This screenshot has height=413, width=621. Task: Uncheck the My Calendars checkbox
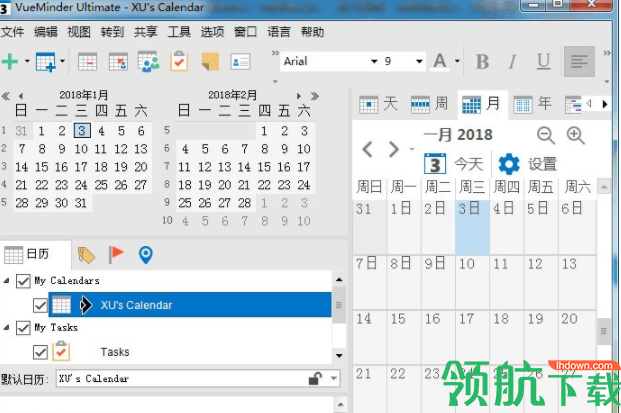[23, 281]
